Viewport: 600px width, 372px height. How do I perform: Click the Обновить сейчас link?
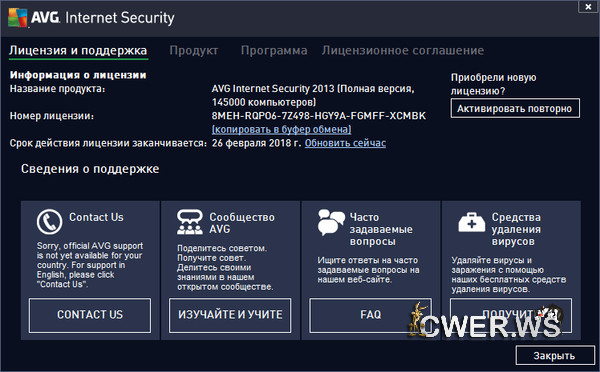point(345,143)
